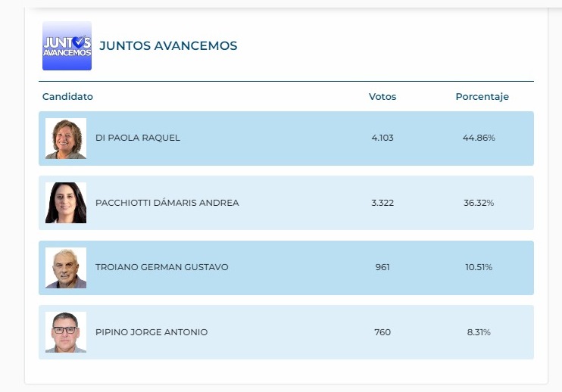Select the 4.103 votes value
Screen dimensions: 562x392
click(382, 138)
